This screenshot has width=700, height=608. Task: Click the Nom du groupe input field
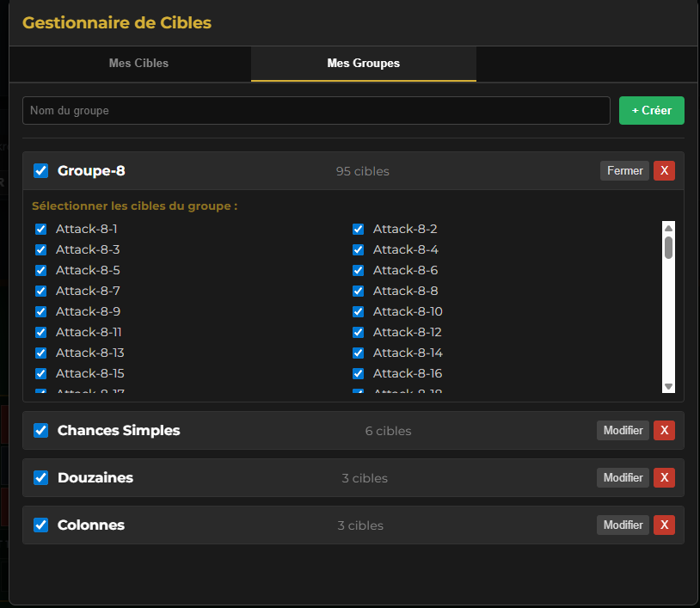[x=316, y=110]
